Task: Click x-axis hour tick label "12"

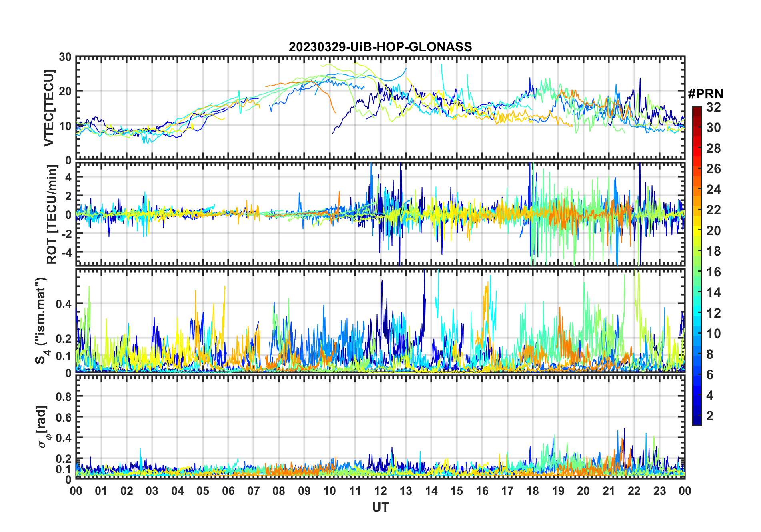Action: pyautogui.click(x=380, y=491)
